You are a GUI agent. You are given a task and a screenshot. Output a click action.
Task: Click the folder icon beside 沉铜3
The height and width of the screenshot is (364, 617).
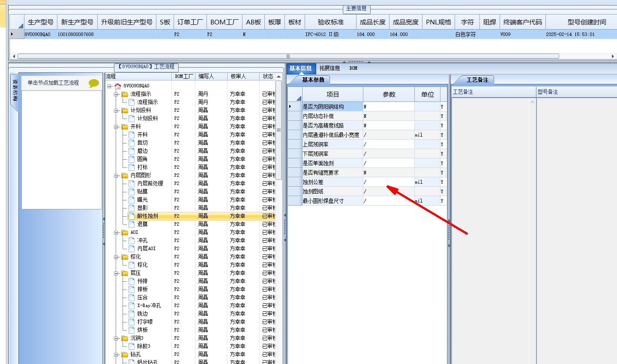[125, 338]
